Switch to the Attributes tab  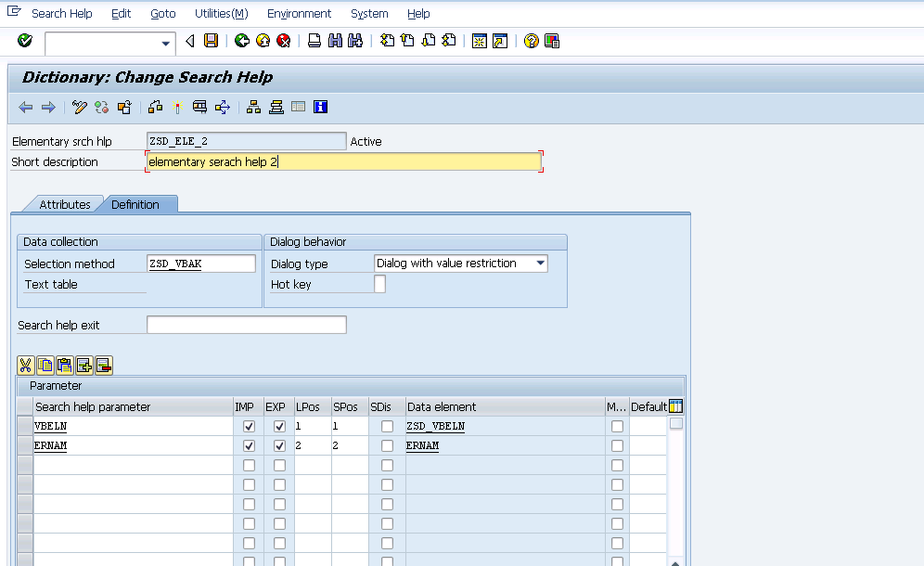(63, 204)
